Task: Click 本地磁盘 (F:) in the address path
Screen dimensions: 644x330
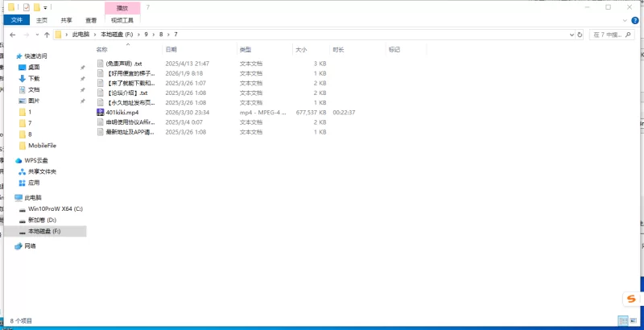Action: point(117,35)
